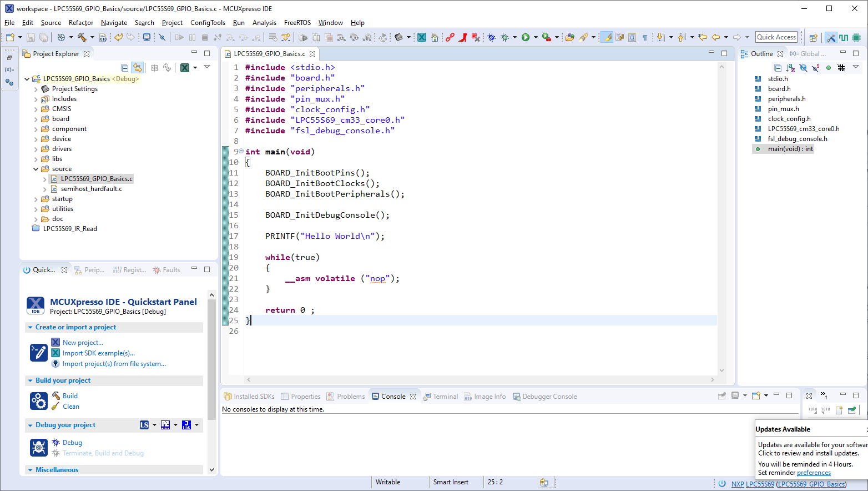Toggle Show Whitespace Characters pilcrow button
The height and width of the screenshot is (491, 868).
click(x=645, y=37)
